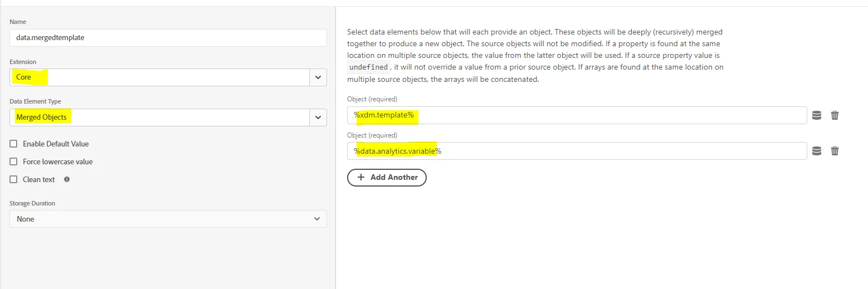Click the Add Another button
This screenshot has height=289, width=868.
387,177
